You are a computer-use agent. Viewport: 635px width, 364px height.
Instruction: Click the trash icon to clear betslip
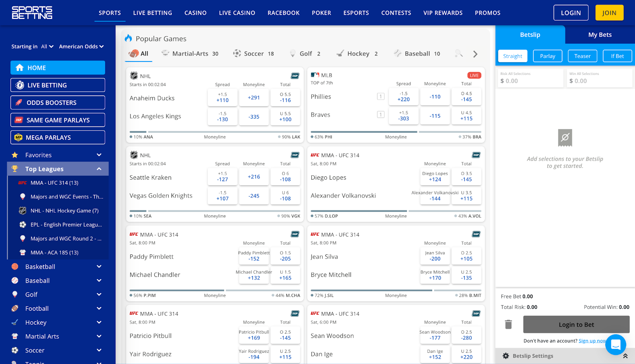pos(508,324)
